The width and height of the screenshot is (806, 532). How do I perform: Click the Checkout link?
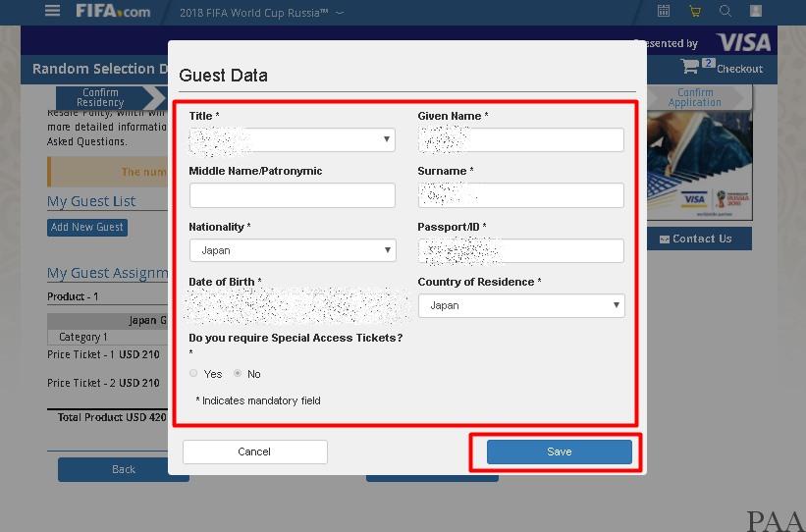point(739,69)
